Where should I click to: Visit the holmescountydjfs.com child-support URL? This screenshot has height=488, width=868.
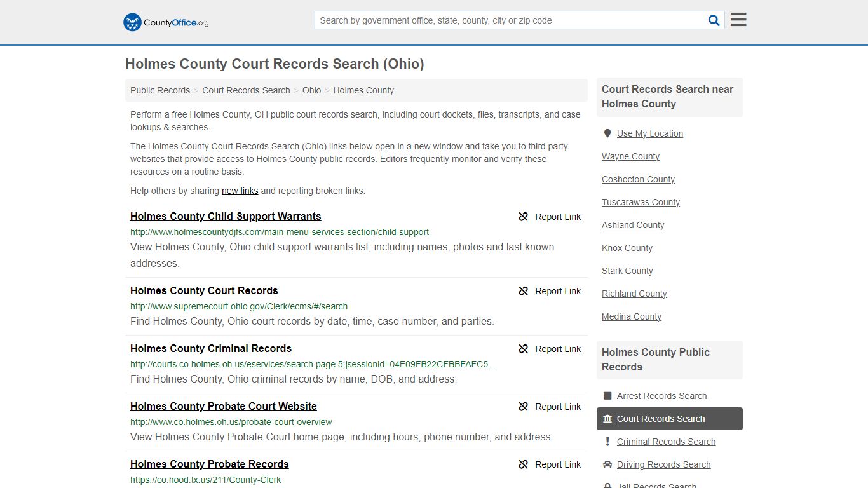(280, 232)
